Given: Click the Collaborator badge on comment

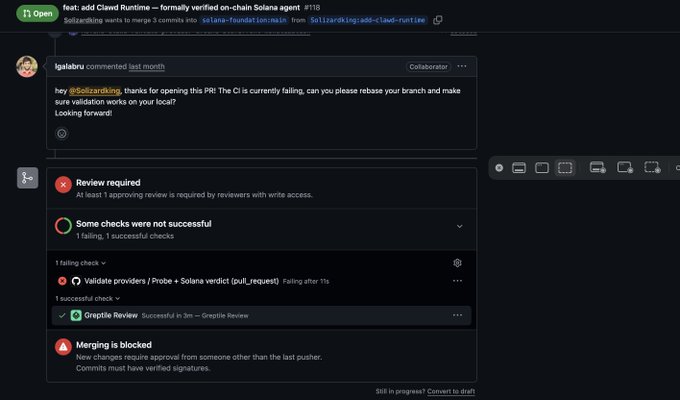Looking at the screenshot, I should 428,66.
